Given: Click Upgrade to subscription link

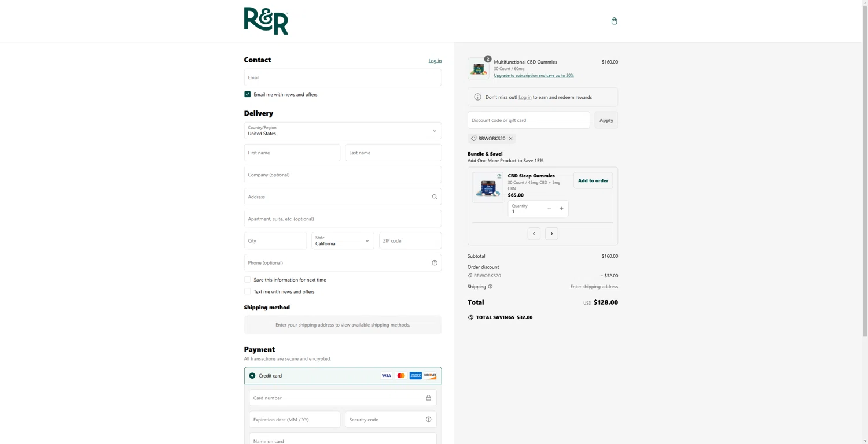Looking at the screenshot, I should (534, 75).
